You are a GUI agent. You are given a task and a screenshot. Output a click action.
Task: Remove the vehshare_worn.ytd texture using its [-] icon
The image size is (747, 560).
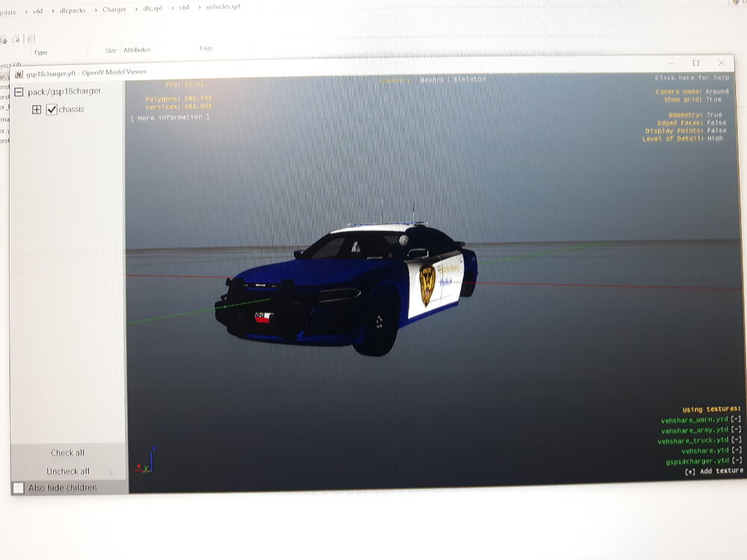click(x=737, y=420)
